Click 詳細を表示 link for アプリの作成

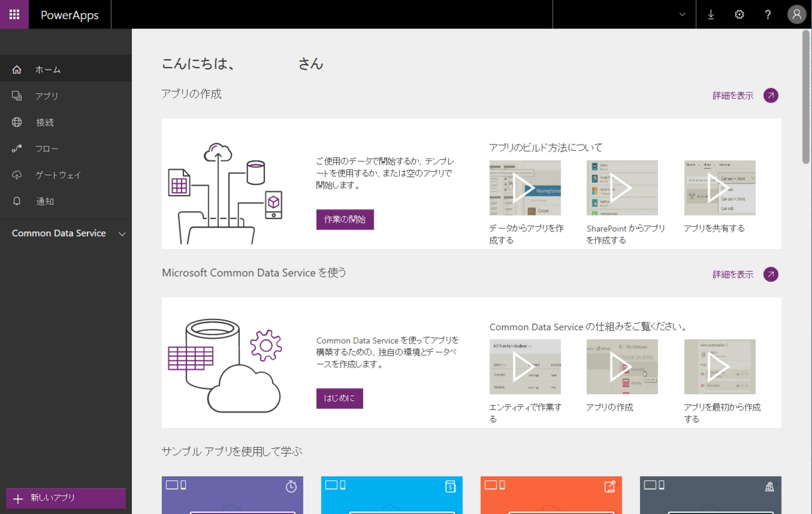733,96
